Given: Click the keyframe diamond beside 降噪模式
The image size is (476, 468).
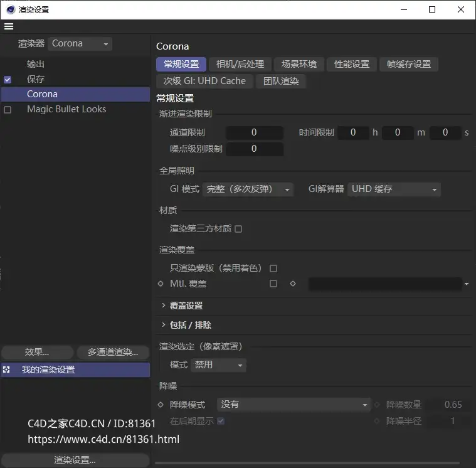Looking at the screenshot, I should coord(161,405).
